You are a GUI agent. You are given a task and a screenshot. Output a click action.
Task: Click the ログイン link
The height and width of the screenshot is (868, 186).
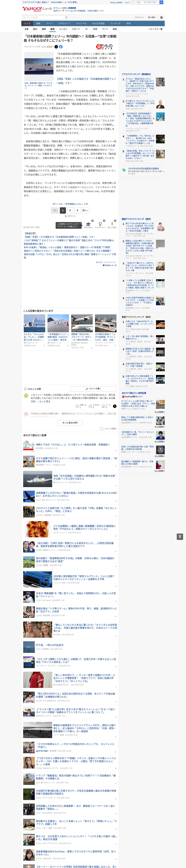point(57,11)
